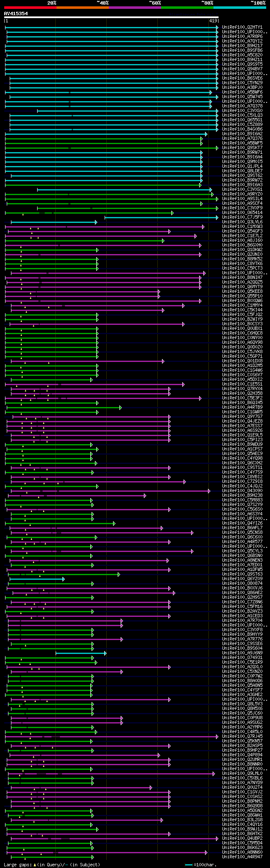Select hit label UniRef100_Q9SKT7
This screenshot has width=270, height=868.
coord(242,147)
